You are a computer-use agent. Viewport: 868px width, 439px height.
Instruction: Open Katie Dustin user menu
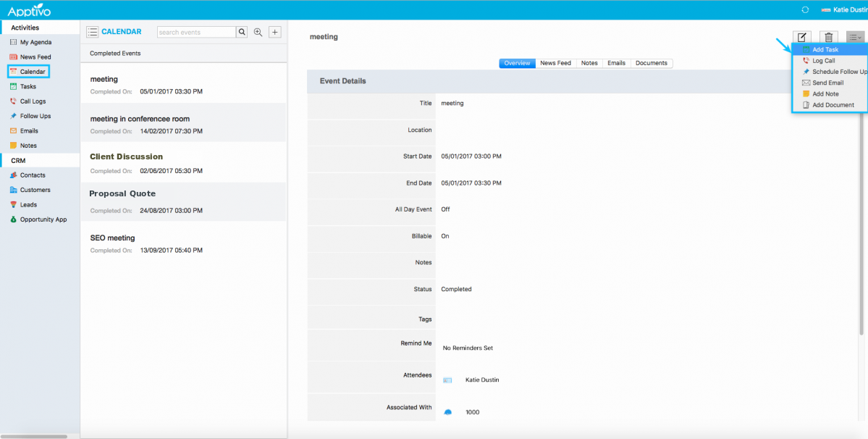[844, 9]
